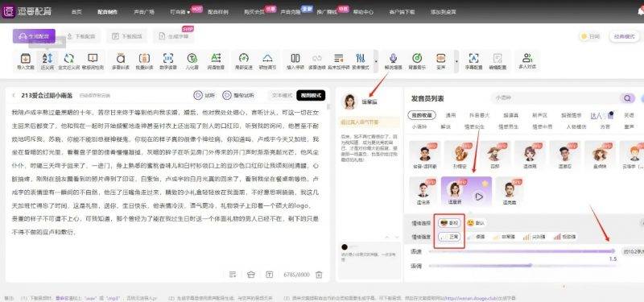Screen dimensions: 644x302
Task: Adjust the speech speed (语速) slider
Action: (522, 251)
